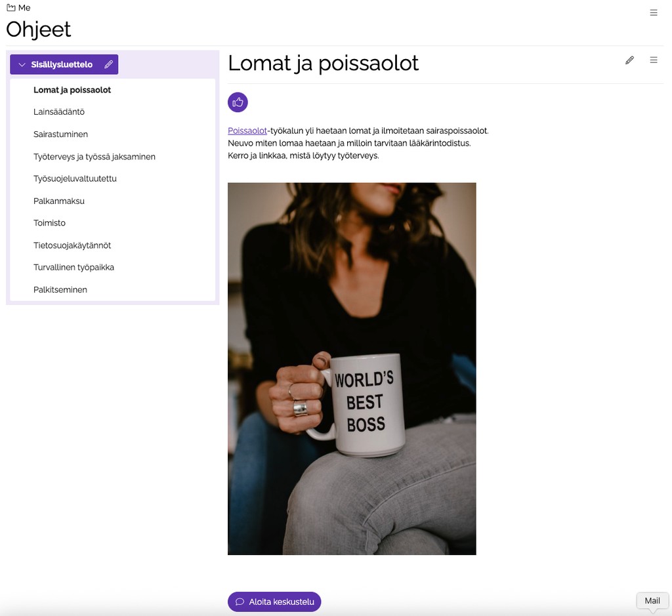Click the Me workspace icon
The image size is (672, 616).
[x=10, y=8]
